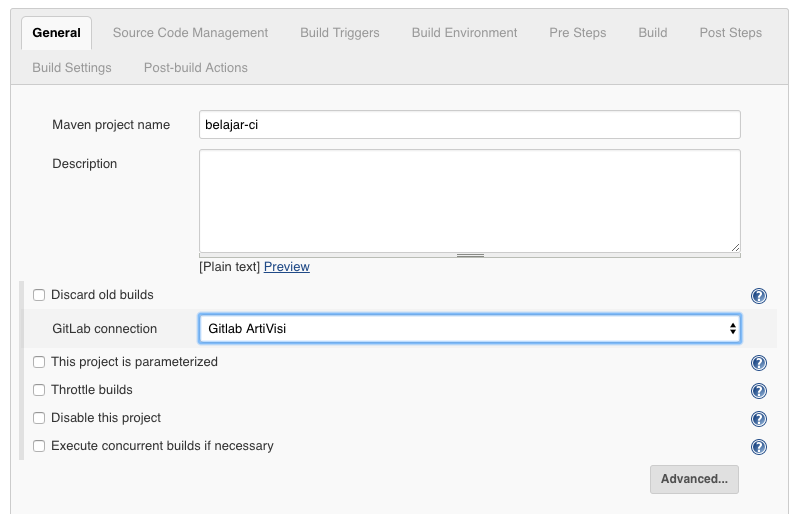796x514 pixels.
Task: Enable Discard old builds checkbox
Action: (x=39, y=295)
